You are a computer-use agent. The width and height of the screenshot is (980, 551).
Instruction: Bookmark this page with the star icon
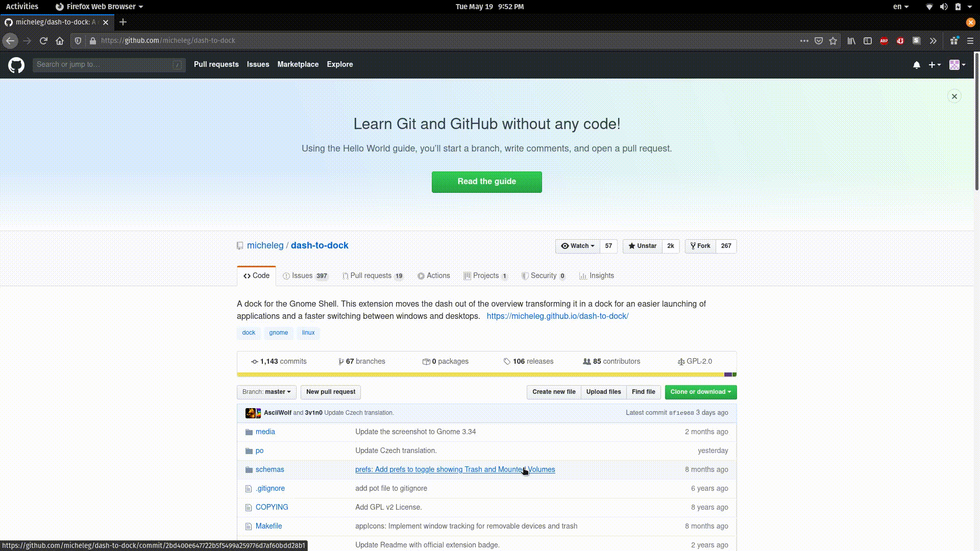(833, 41)
